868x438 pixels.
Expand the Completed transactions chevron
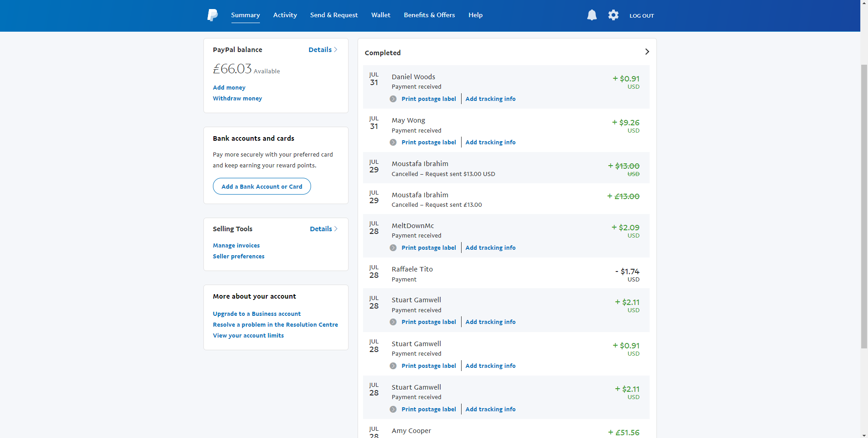[647, 52]
